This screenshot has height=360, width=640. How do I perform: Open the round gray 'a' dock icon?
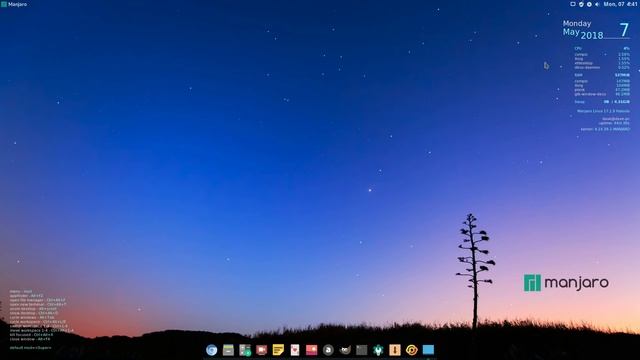pos(328,350)
